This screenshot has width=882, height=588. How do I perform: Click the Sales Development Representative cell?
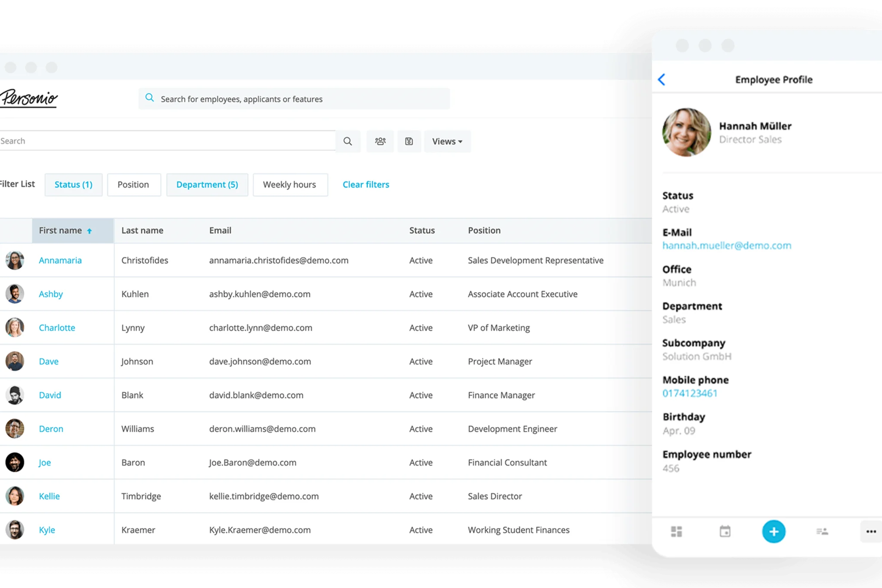point(536,260)
